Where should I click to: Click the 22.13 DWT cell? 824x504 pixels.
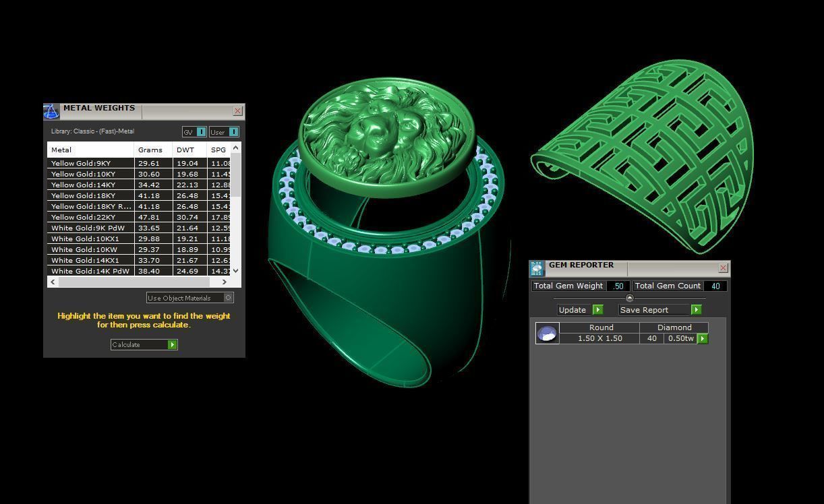pyautogui.click(x=190, y=185)
